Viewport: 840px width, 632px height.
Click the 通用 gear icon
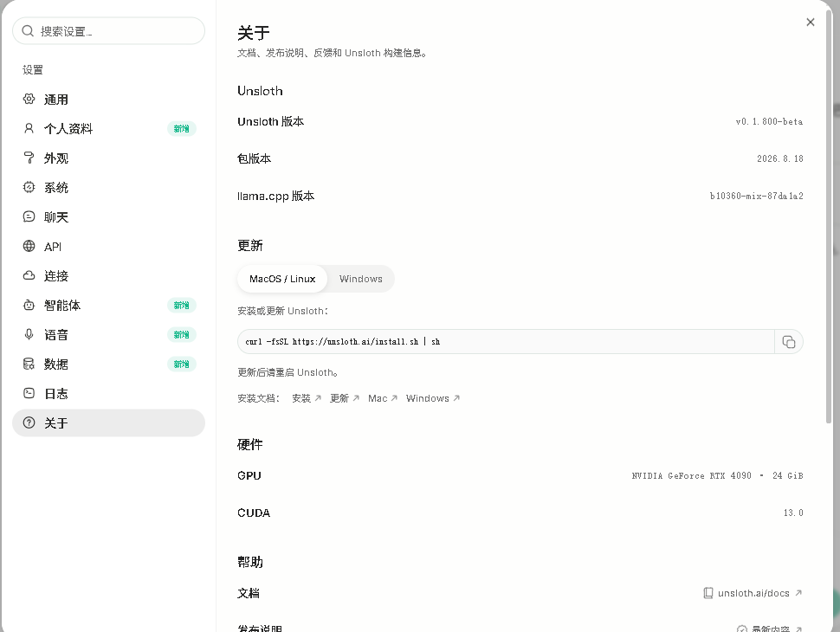pos(29,99)
